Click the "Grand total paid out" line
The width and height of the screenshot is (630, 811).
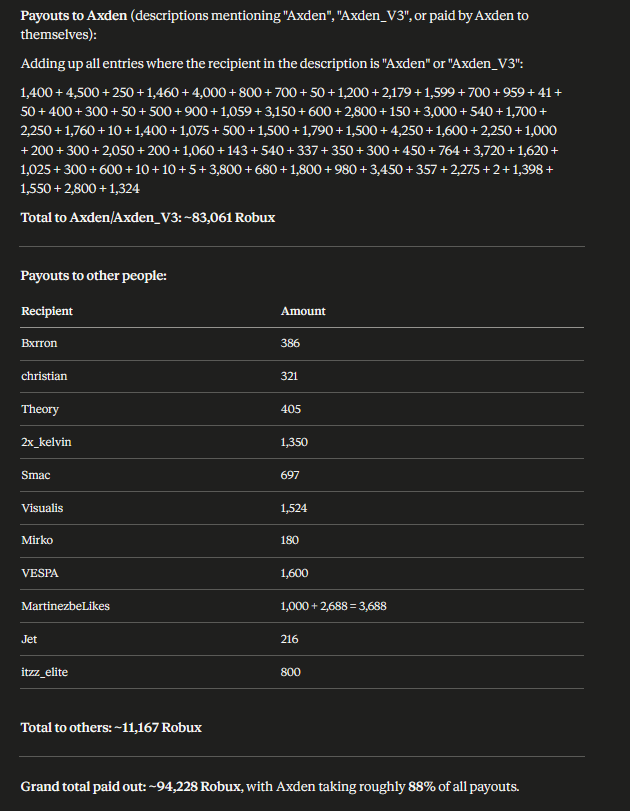pos(270,786)
